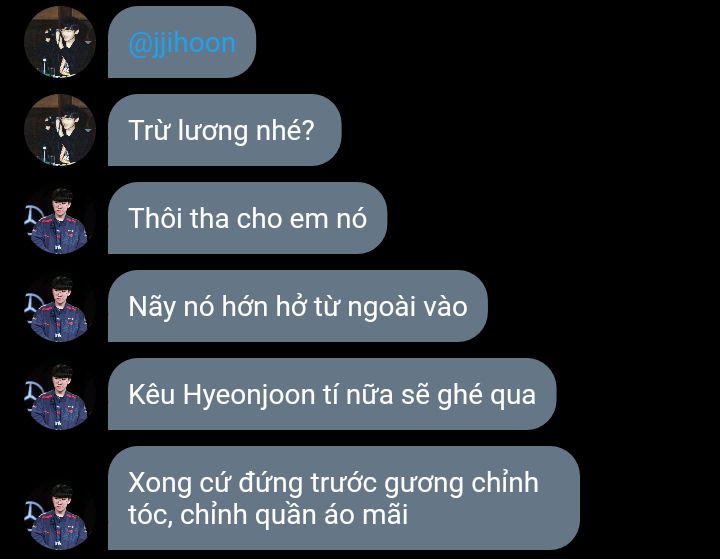Select the two-line "Xong cứ đứng trước gương" message
Image resolution: width=720 pixels, height=559 pixels.
tap(344, 498)
